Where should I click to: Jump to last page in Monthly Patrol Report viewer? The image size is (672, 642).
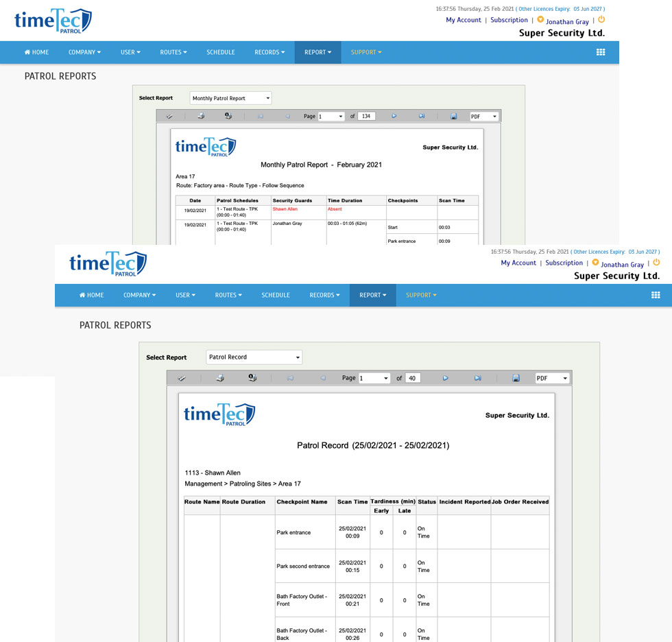[x=421, y=117]
